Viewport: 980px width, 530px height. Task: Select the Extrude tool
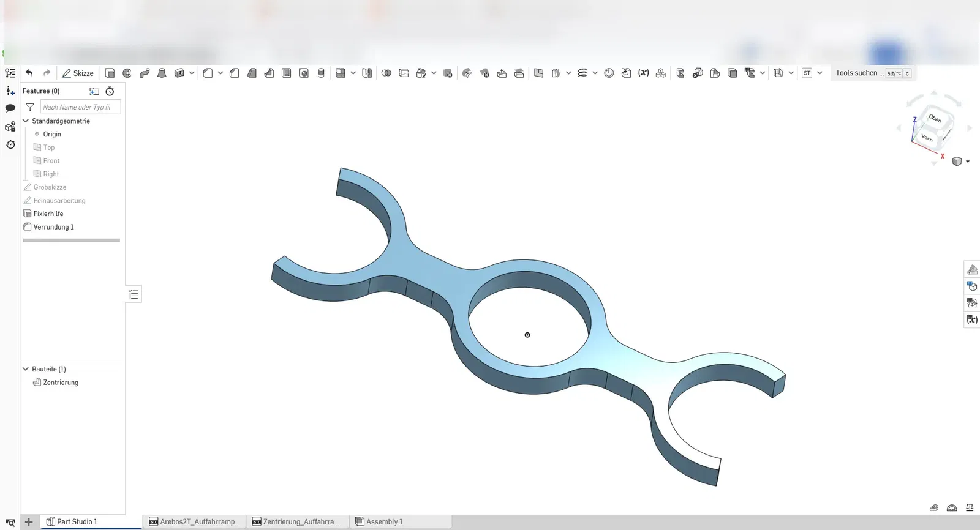(110, 73)
